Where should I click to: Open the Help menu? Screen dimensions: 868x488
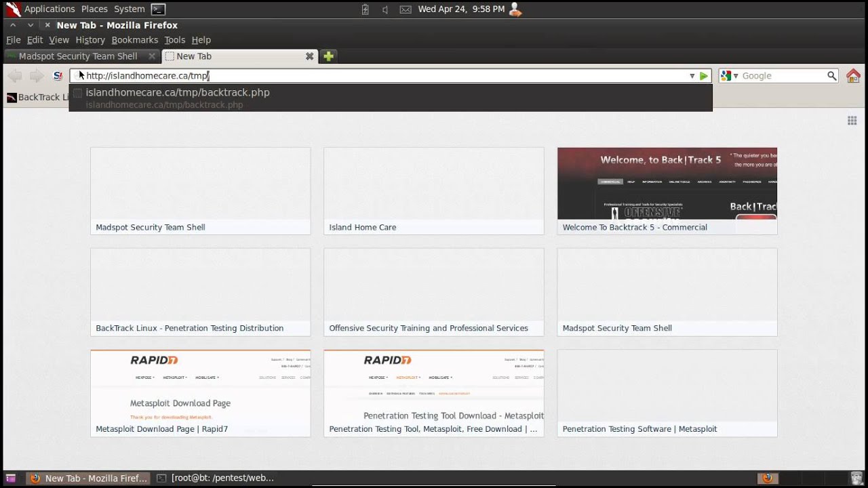[201, 40]
